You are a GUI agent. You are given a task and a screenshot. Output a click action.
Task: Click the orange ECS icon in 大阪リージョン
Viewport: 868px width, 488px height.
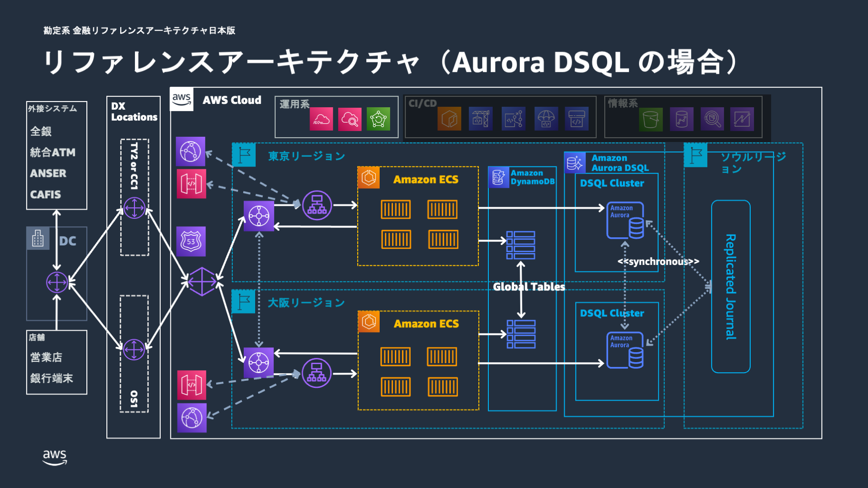click(369, 322)
